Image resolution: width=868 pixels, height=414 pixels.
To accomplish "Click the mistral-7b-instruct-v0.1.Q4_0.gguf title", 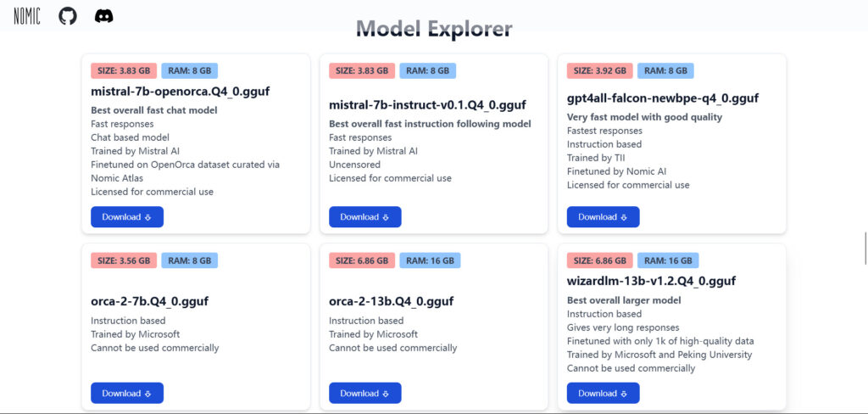I will coord(427,105).
